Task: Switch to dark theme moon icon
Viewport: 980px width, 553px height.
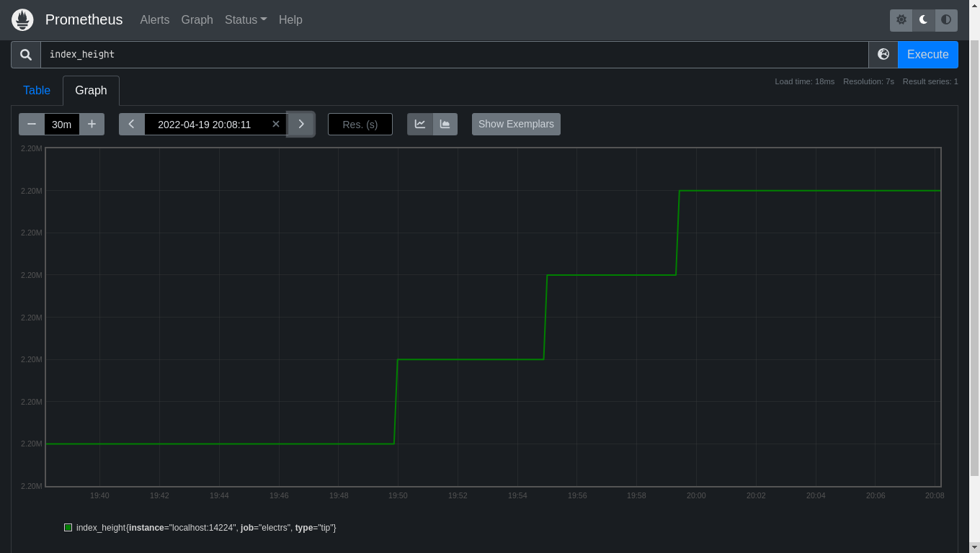Action: [924, 20]
